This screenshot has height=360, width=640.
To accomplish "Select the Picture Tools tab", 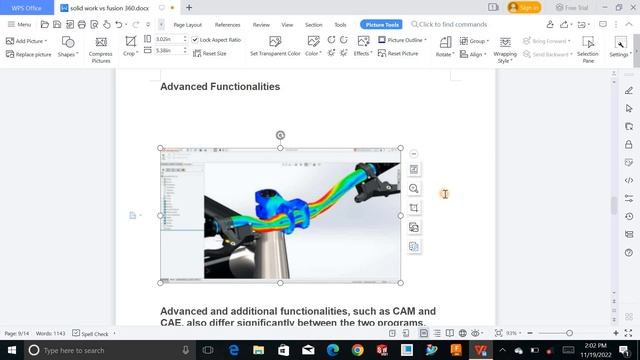I will (381, 24).
